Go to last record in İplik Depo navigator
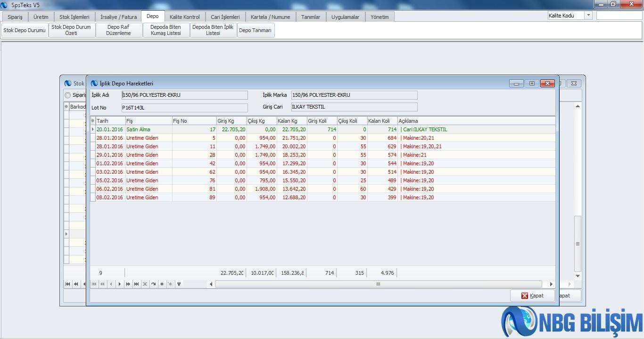644x339 pixels. pyautogui.click(x=136, y=284)
